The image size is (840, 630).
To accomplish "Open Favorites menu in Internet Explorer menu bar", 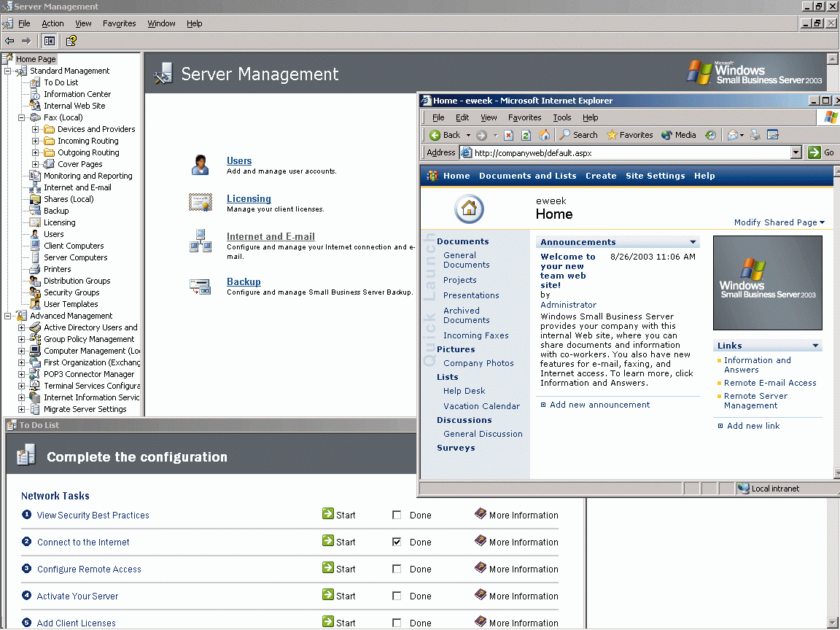I will (524, 117).
